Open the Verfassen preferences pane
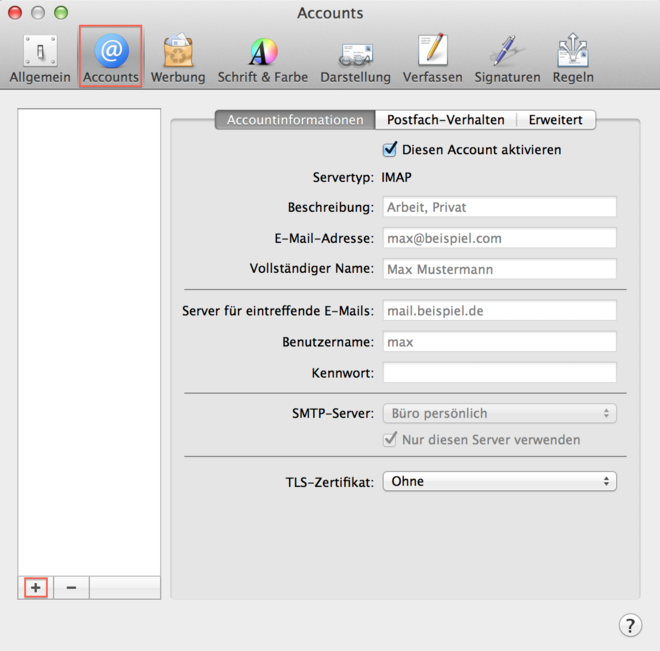This screenshot has width=660, height=651. tap(432, 58)
